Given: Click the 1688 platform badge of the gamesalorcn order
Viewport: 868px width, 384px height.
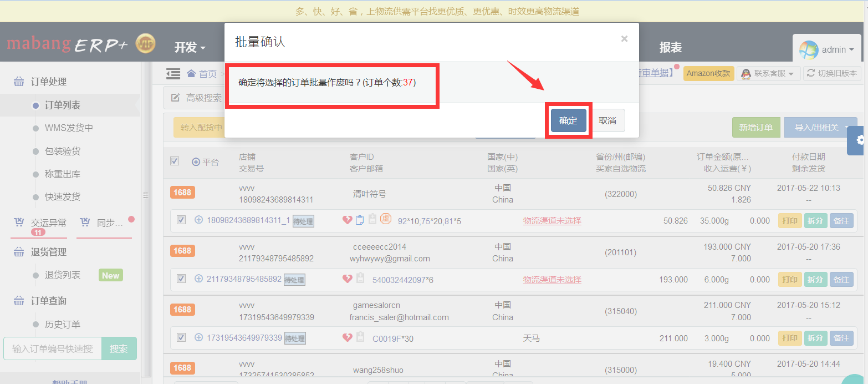Looking at the screenshot, I should 182,310.
